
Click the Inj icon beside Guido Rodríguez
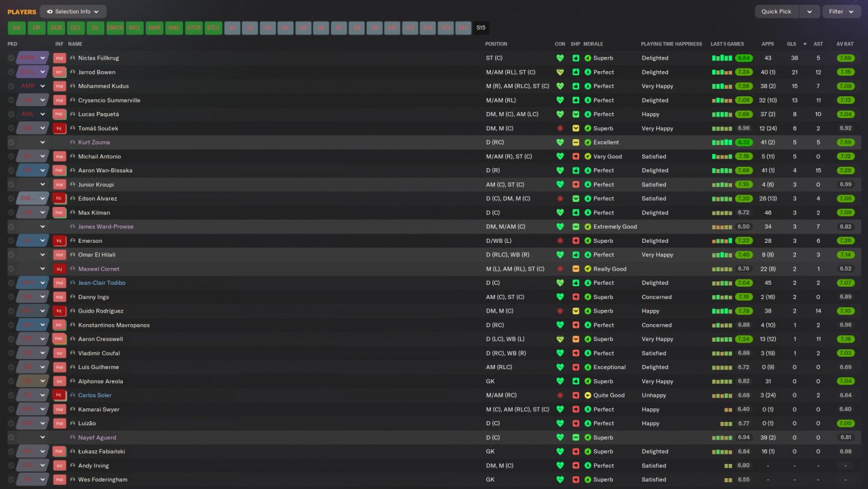(x=60, y=311)
